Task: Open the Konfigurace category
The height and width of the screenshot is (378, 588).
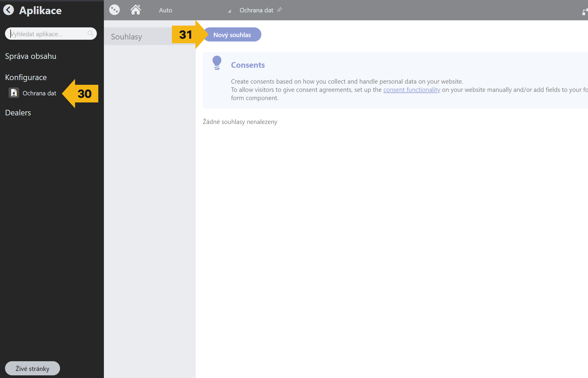Action: (26, 77)
